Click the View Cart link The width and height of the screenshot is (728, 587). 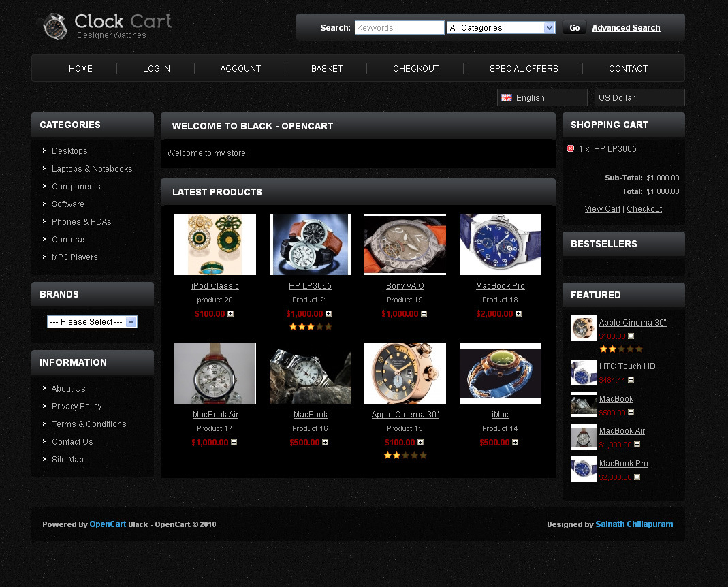pyautogui.click(x=602, y=209)
